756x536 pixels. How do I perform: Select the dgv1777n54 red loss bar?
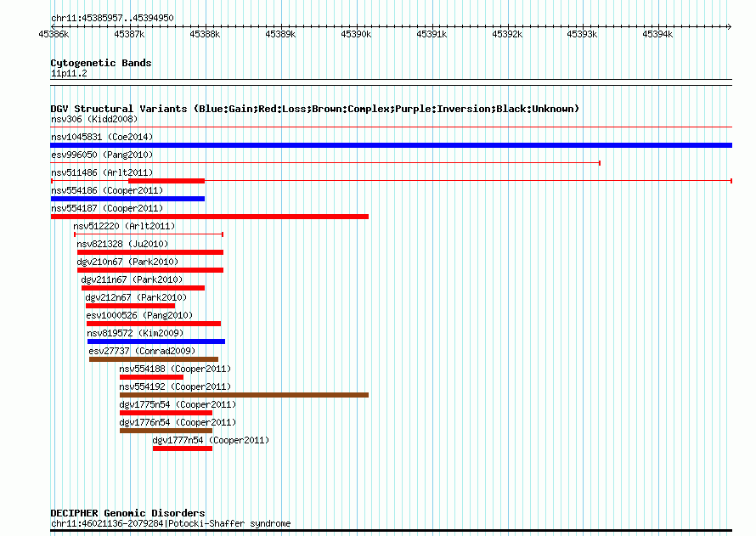point(183,449)
